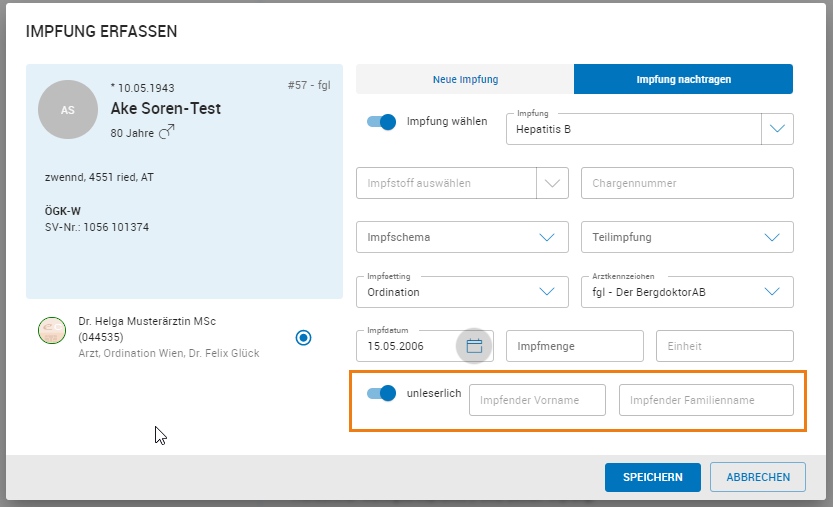
Task: Expand the Impfschema dropdown
Action: (547, 238)
